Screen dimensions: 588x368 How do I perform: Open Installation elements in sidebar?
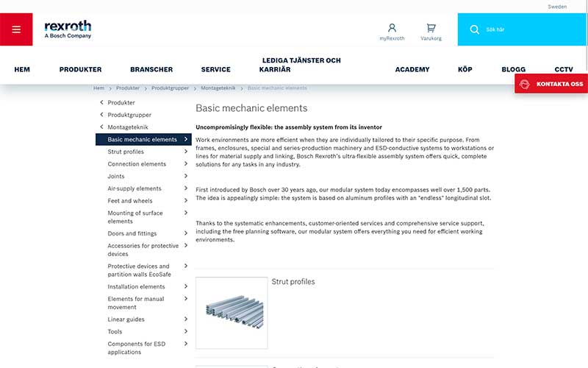(x=136, y=286)
